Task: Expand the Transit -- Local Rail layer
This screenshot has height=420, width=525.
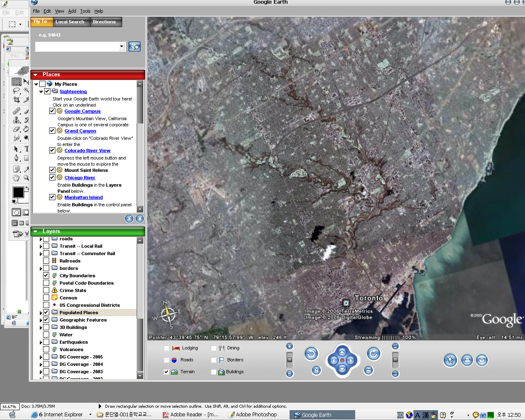Action: pos(41,246)
